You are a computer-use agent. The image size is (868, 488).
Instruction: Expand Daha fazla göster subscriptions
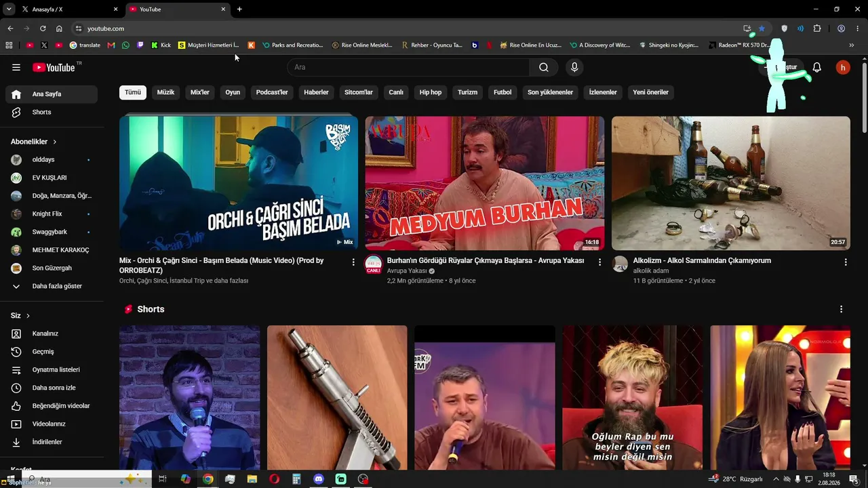[x=52, y=286]
